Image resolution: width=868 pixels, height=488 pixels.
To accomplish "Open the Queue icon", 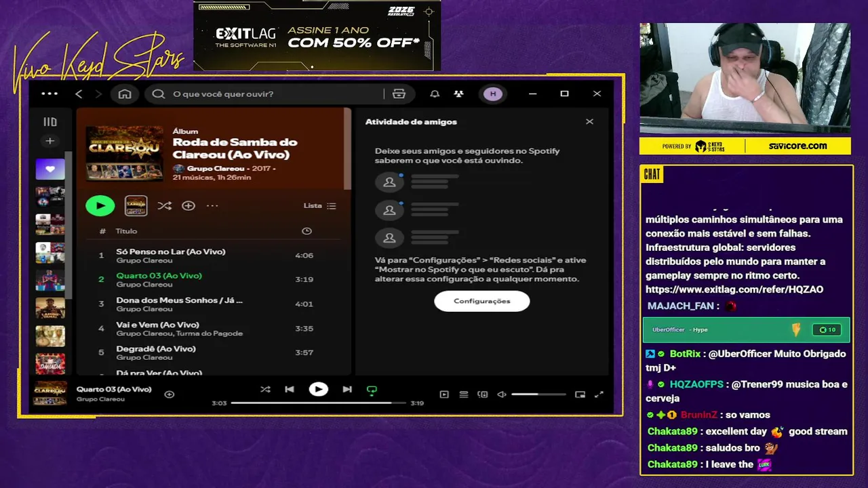I will pos(464,394).
